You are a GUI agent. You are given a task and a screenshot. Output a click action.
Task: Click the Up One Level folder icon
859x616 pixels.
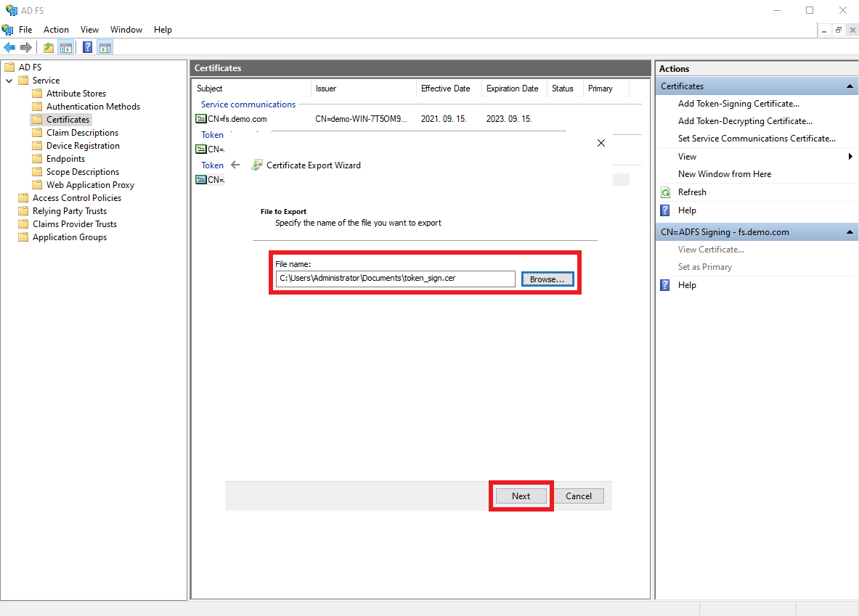click(49, 48)
